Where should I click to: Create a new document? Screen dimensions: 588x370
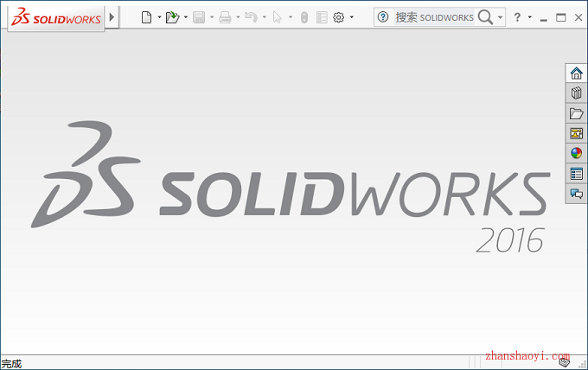click(x=147, y=17)
